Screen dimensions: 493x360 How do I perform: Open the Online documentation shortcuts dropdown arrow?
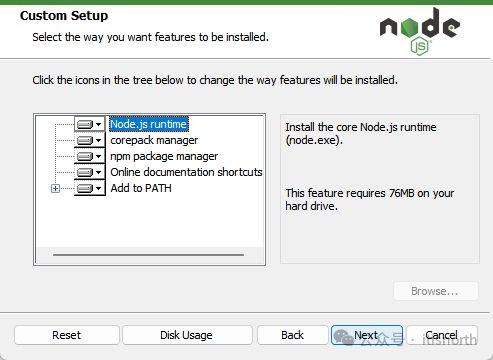(x=98, y=172)
